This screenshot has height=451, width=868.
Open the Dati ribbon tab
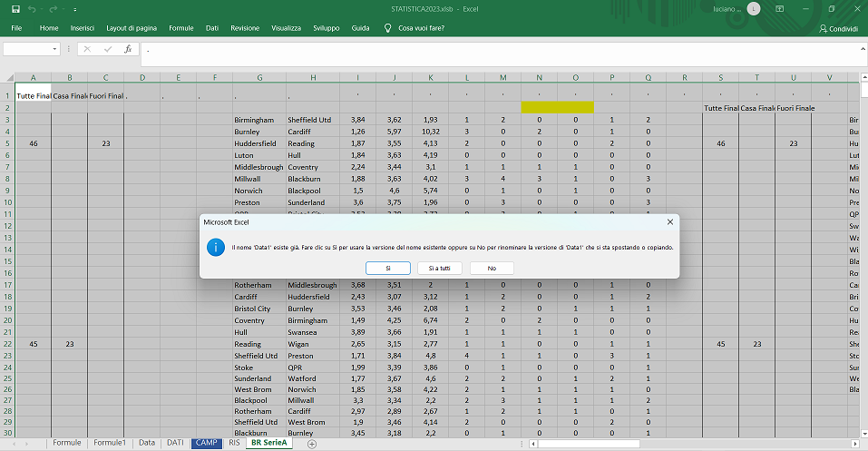point(212,28)
